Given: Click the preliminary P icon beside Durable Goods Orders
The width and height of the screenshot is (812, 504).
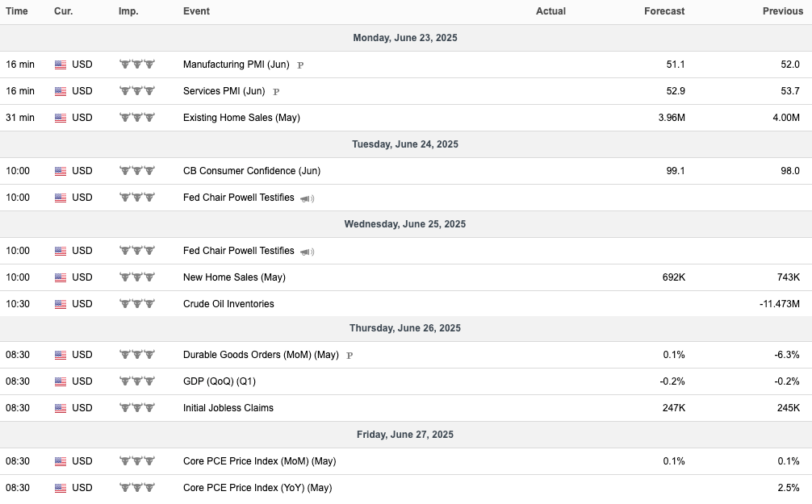Looking at the screenshot, I should click(x=349, y=356).
